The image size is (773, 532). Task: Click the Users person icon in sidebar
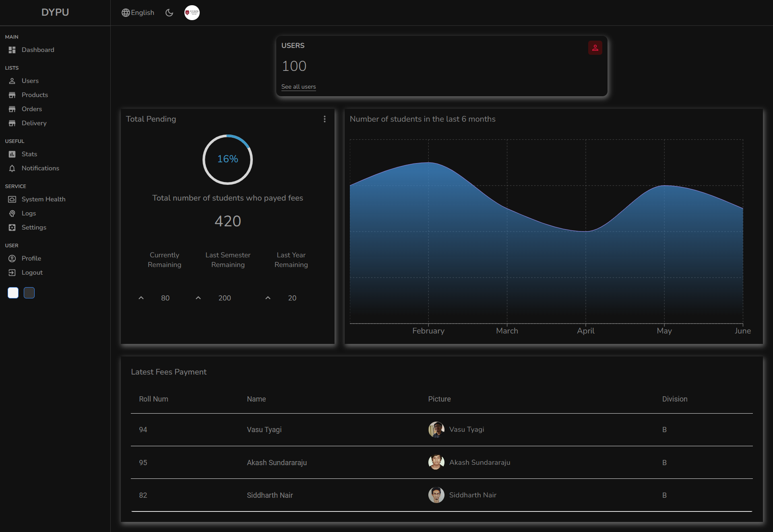tap(12, 81)
